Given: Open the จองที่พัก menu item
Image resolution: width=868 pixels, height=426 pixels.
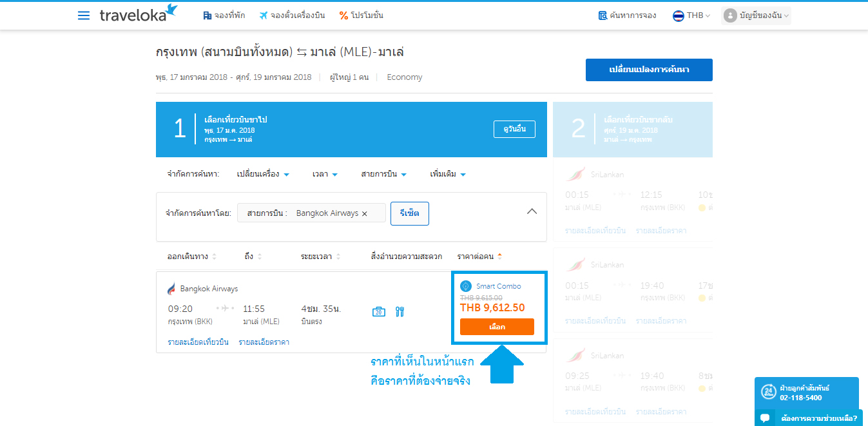Looking at the screenshot, I should [x=224, y=15].
